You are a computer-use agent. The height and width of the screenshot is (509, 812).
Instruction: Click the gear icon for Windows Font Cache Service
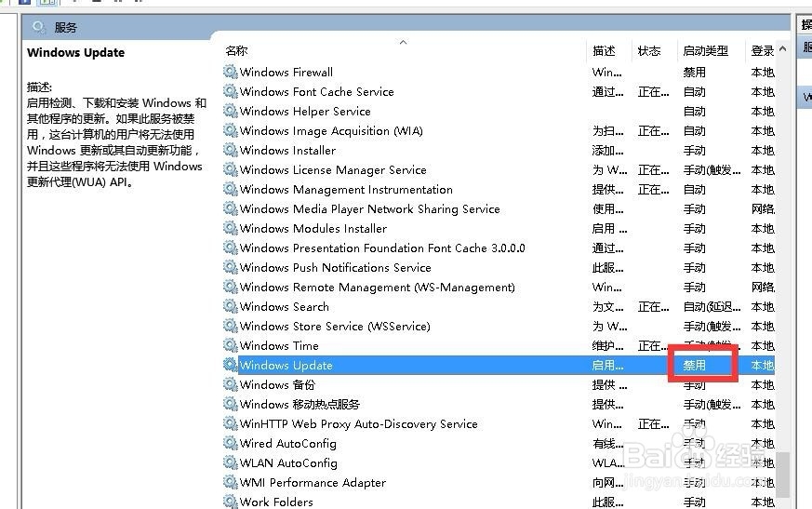[x=231, y=91]
